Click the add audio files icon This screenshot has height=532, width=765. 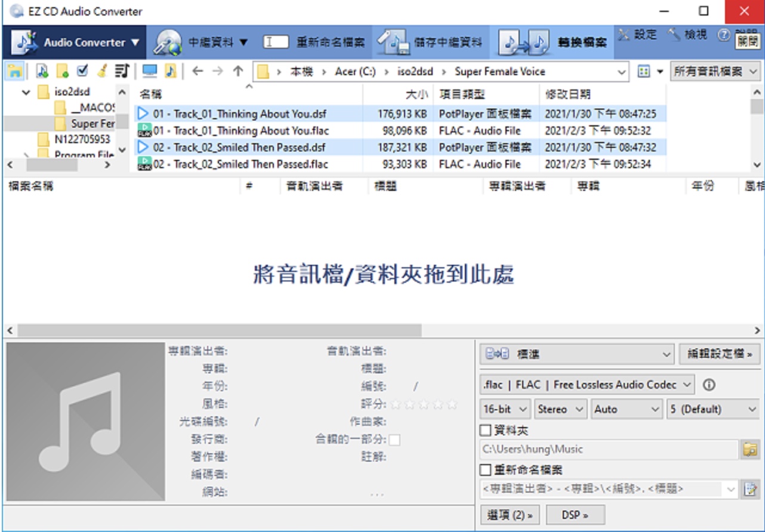click(x=42, y=72)
